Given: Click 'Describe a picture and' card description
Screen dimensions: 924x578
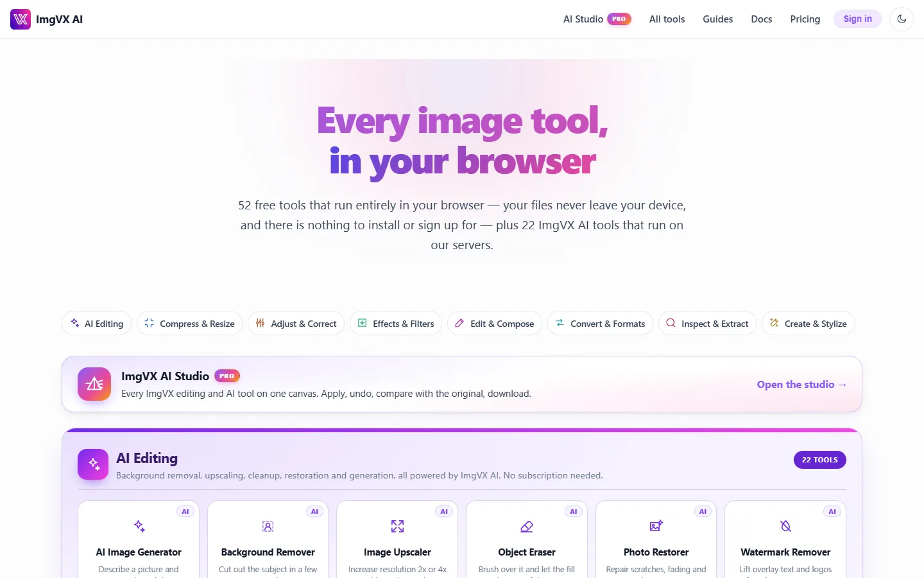Looking at the screenshot, I should (x=139, y=570).
